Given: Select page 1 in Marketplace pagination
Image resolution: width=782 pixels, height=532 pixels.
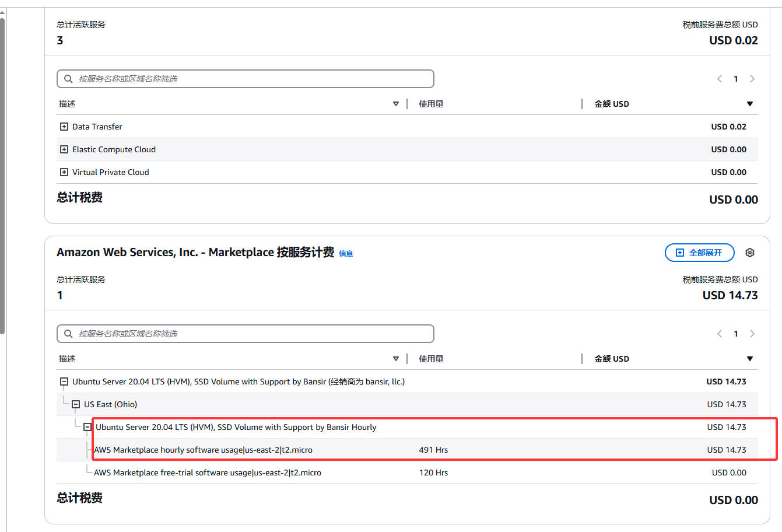Looking at the screenshot, I should [736, 334].
